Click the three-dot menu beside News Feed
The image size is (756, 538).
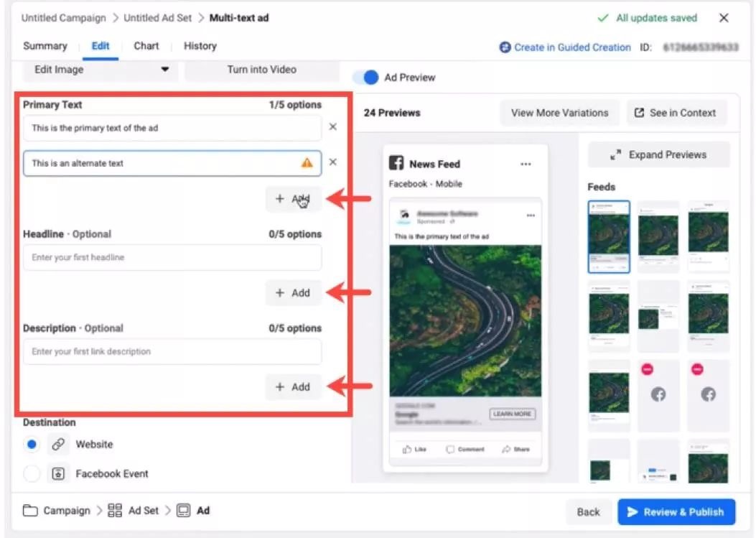point(526,164)
